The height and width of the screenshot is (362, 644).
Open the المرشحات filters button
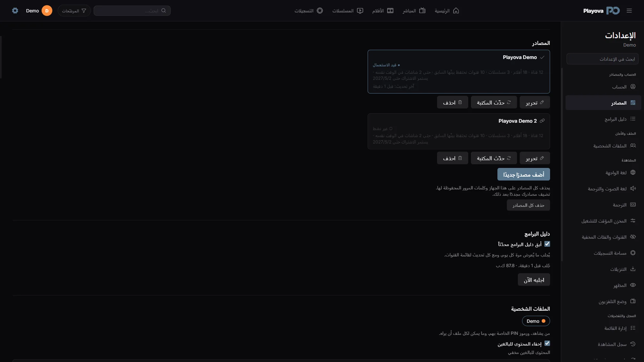74,11
